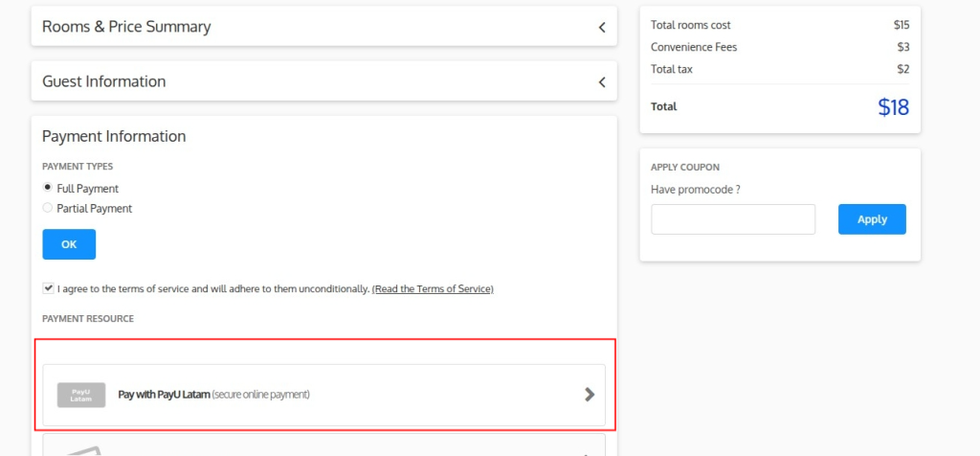This screenshot has height=456, width=980.
Task: Click the arrow on PayU Latam row
Action: 590,395
